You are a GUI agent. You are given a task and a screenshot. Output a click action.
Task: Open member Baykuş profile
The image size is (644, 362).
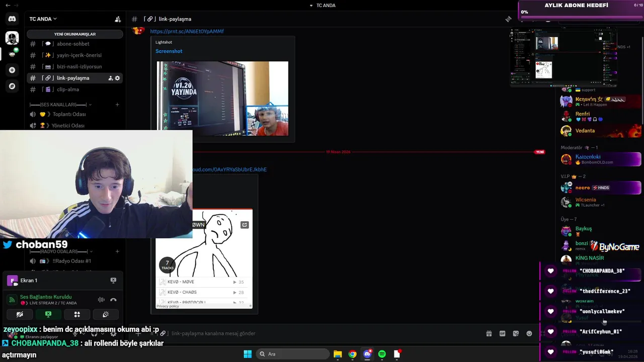tap(601, 231)
